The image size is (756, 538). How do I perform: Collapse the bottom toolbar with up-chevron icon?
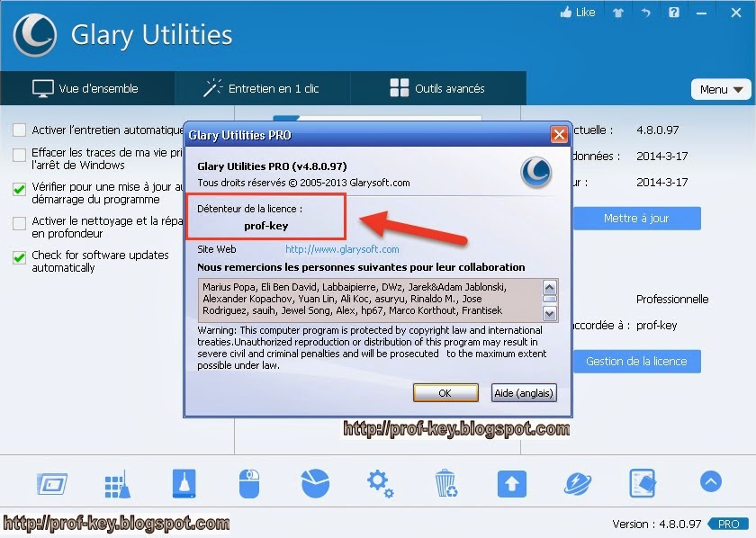pyautogui.click(x=711, y=481)
